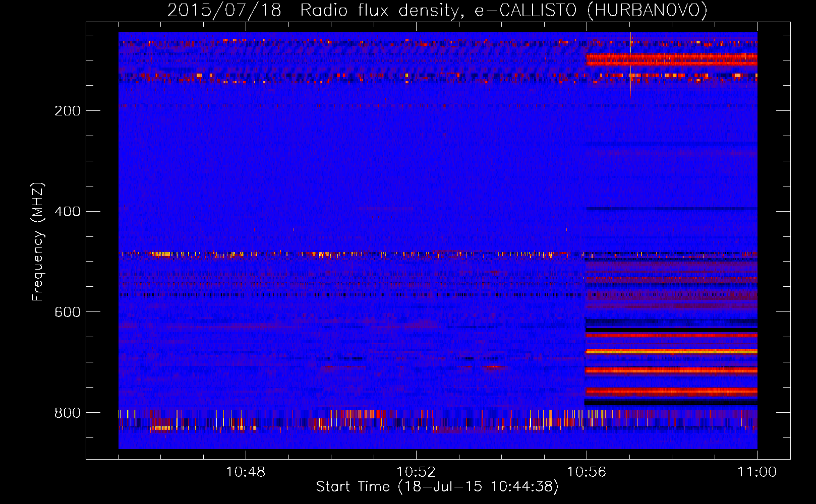This screenshot has width=816, height=504.
Task: Click the 200 frequency tick label
Action: click(68, 111)
